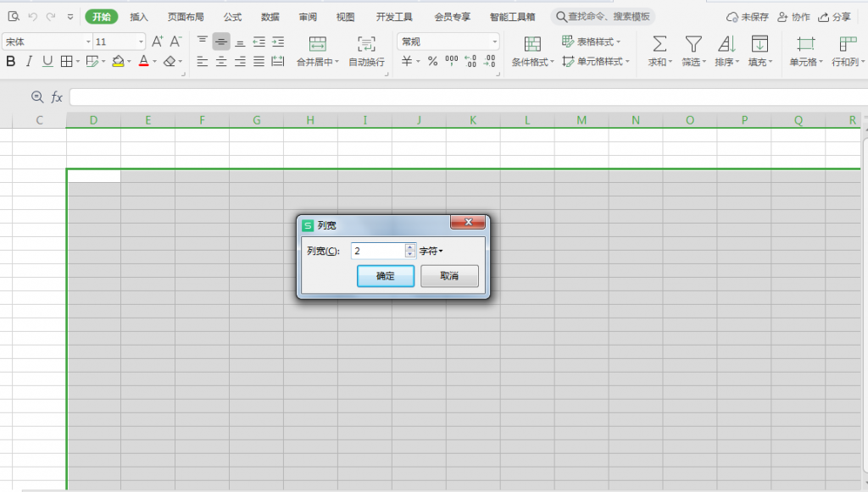Open Cell Style dropdown

596,61
